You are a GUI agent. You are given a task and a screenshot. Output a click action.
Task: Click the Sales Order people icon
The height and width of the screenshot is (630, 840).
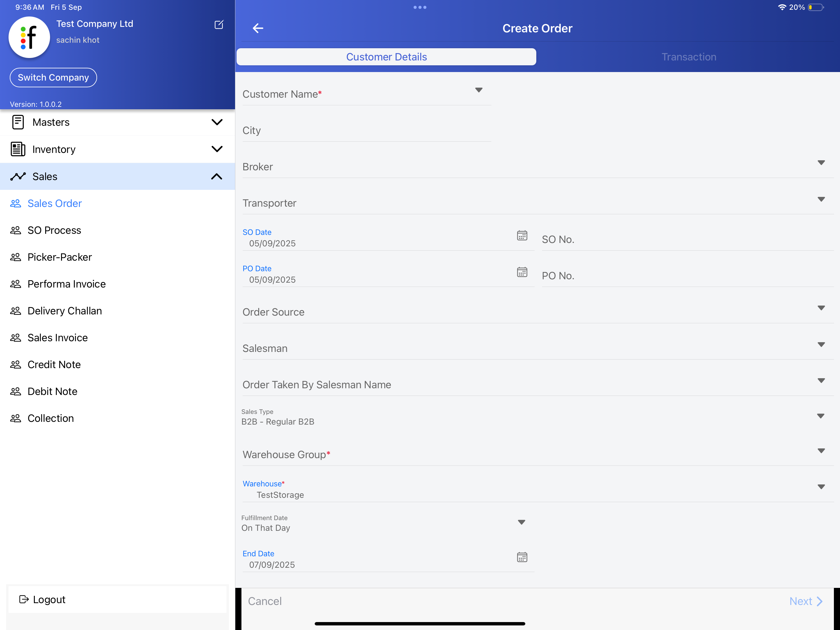pyautogui.click(x=16, y=204)
